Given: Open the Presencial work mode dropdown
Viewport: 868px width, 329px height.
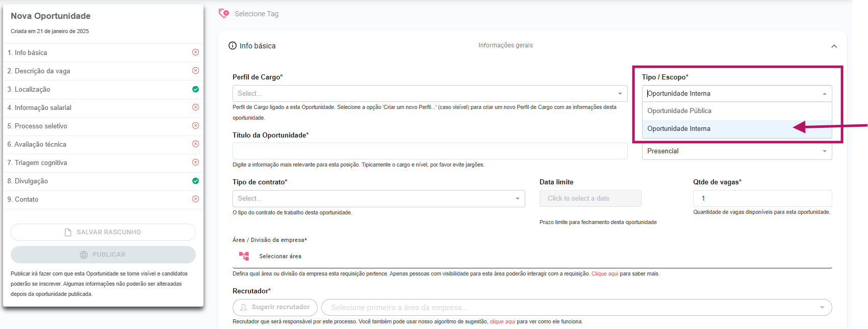Looking at the screenshot, I should (x=736, y=151).
